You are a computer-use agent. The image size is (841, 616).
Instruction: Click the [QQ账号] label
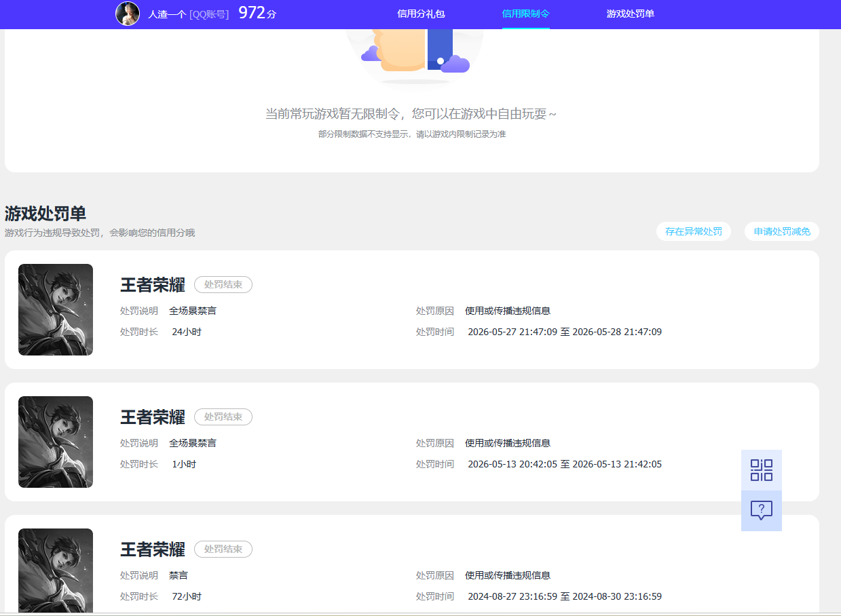209,14
